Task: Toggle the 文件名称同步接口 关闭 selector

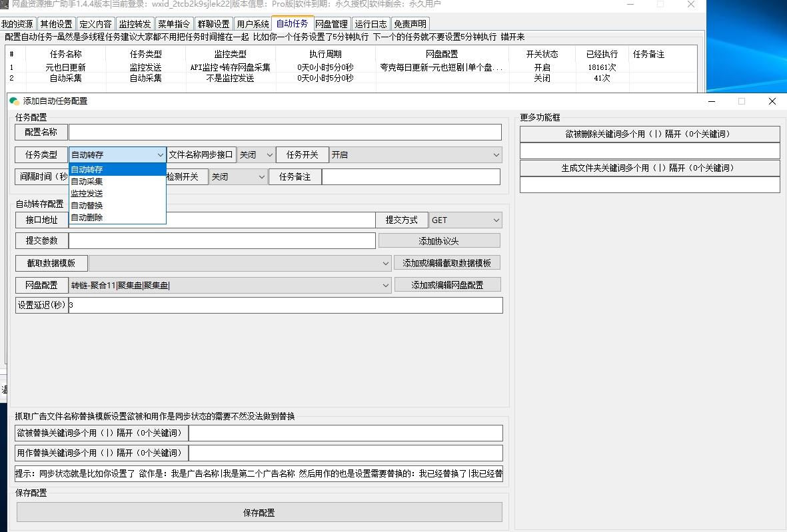Action: pos(256,155)
